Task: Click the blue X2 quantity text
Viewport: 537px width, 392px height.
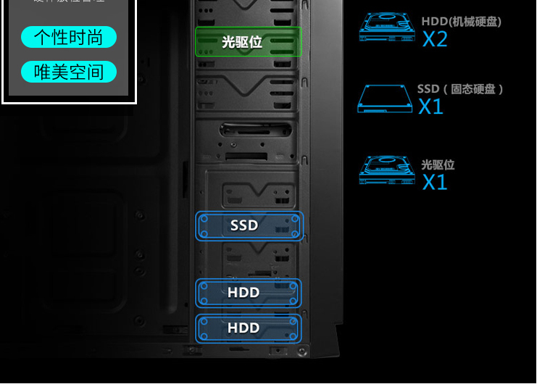Action: pos(435,39)
